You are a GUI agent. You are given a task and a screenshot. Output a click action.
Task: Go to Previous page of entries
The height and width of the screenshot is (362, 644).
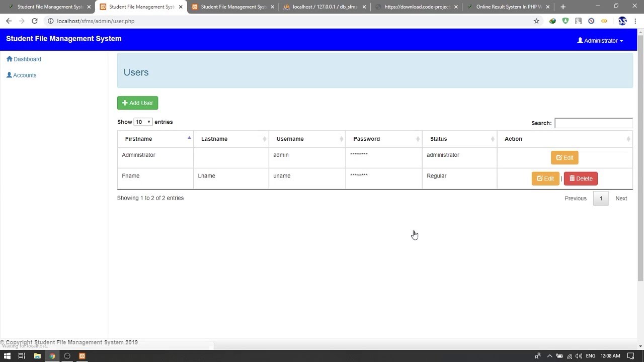pos(576,199)
